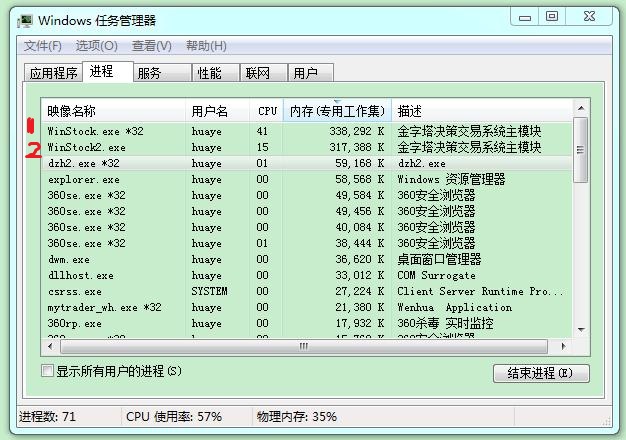Image resolution: width=626 pixels, height=440 pixels.
Task: Open the 查看(V) menu
Action: coord(151,46)
